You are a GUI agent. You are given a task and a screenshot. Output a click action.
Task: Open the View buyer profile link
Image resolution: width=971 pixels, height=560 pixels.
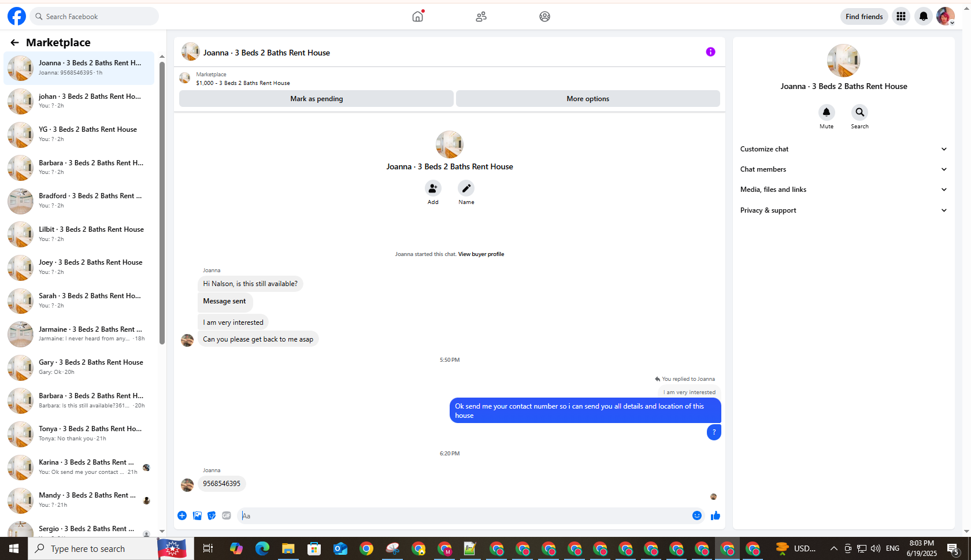point(481,254)
